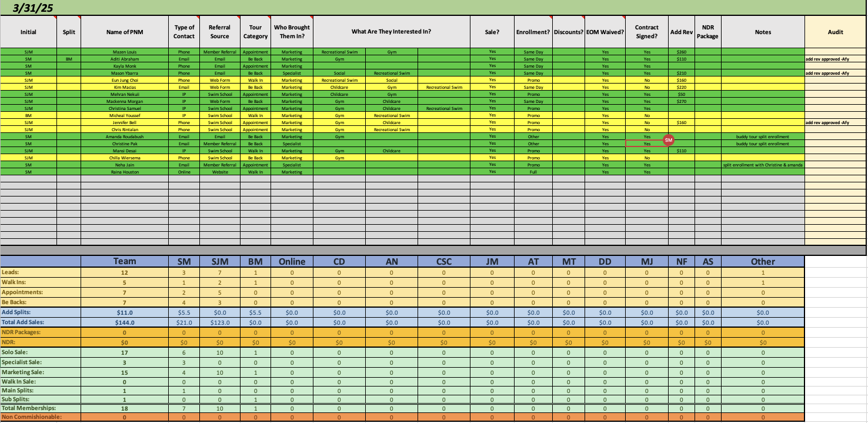Click the Eun Jung Choi name cell

point(125,80)
